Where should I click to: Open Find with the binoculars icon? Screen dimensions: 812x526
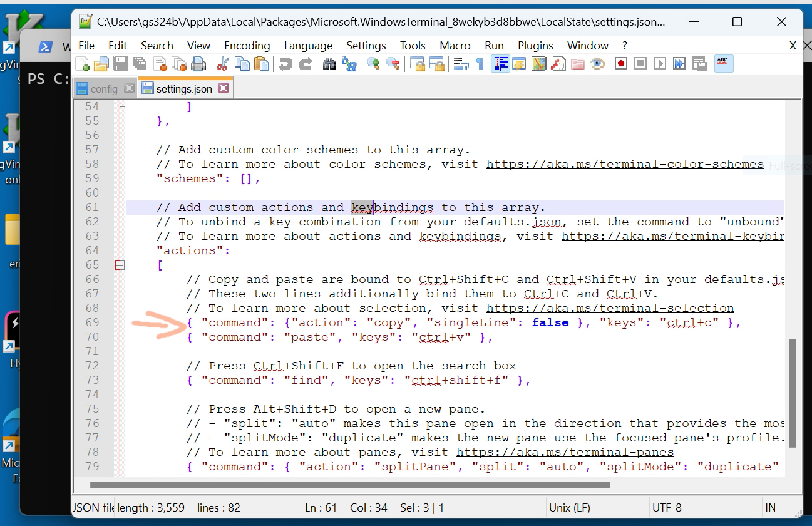pos(329,64)
